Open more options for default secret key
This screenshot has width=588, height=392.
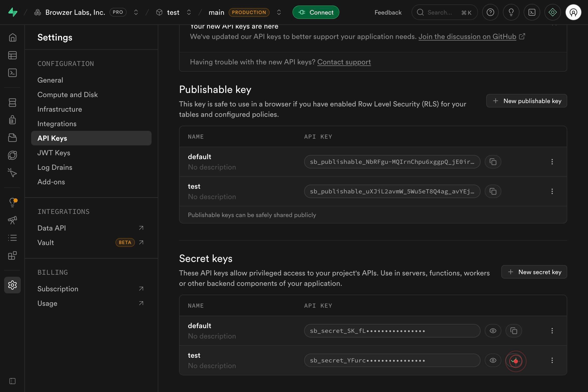[x=552, y=331]
